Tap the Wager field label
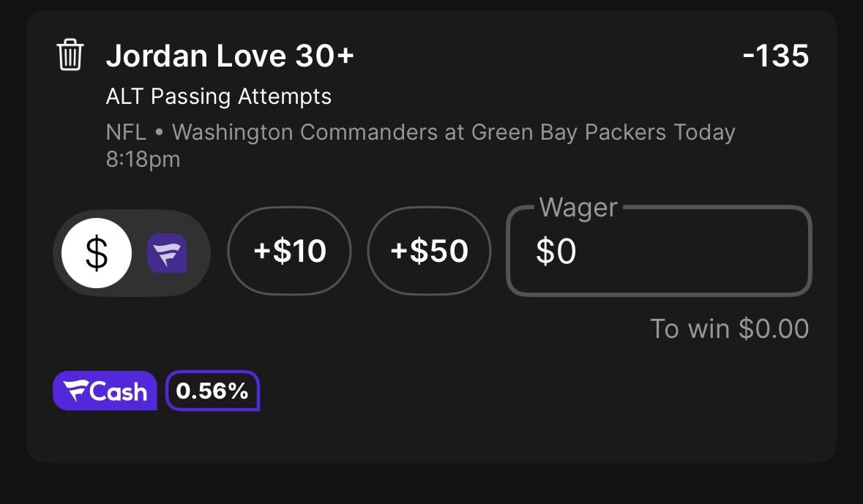 [578, 208]
